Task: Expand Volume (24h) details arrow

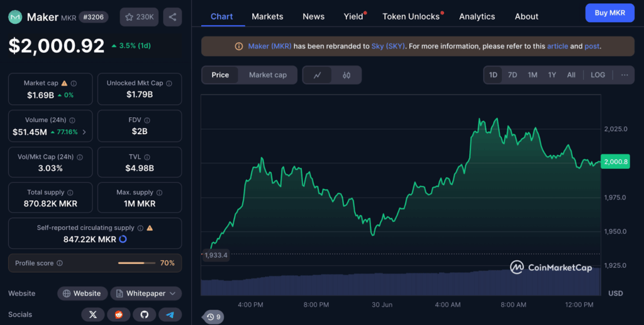Action: (x=84, y=132)
